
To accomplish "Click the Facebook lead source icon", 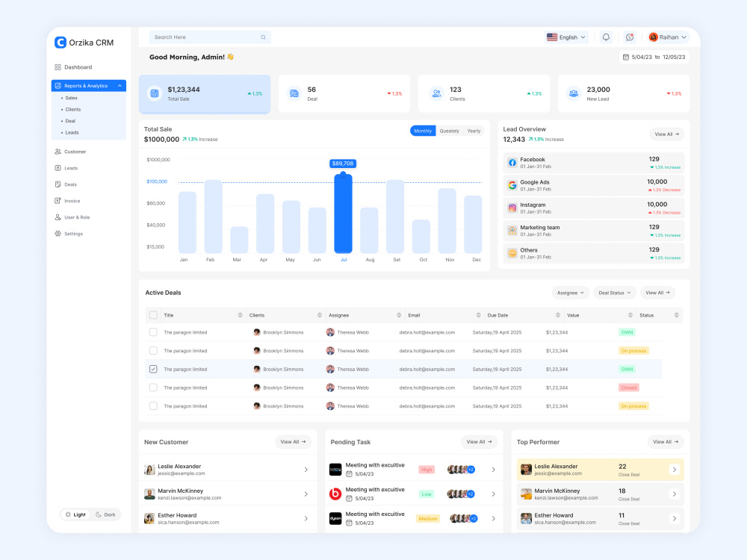I will (x=512, y=163).
